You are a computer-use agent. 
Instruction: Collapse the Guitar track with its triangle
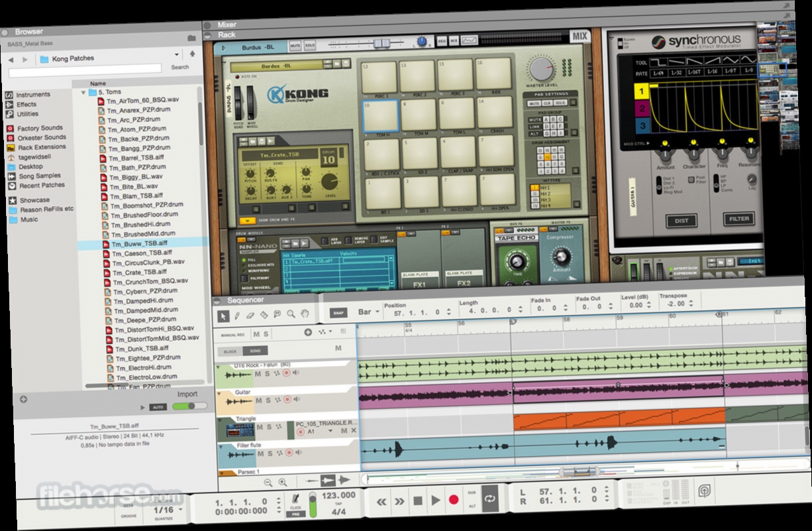click(220, 393)
